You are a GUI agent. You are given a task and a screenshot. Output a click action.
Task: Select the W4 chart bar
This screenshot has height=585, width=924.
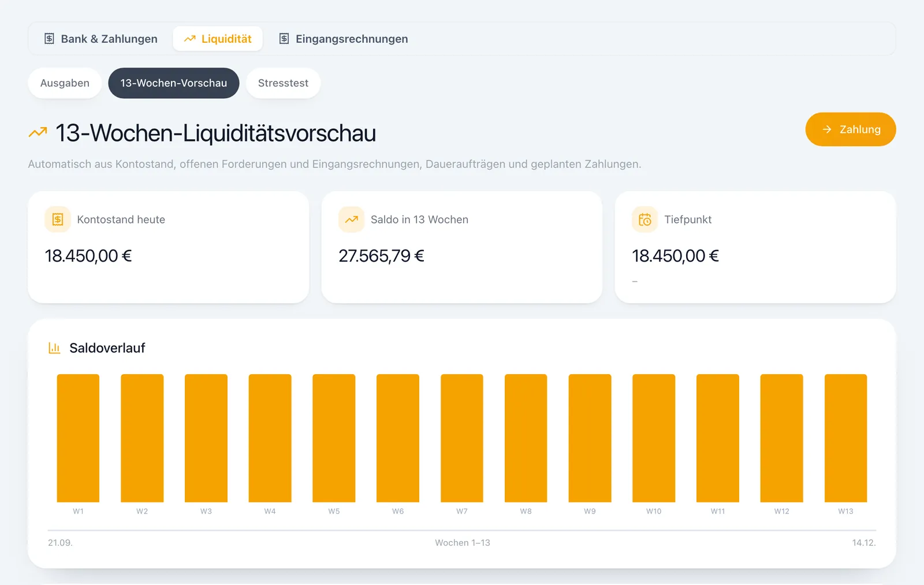click(x=270, y=438)
